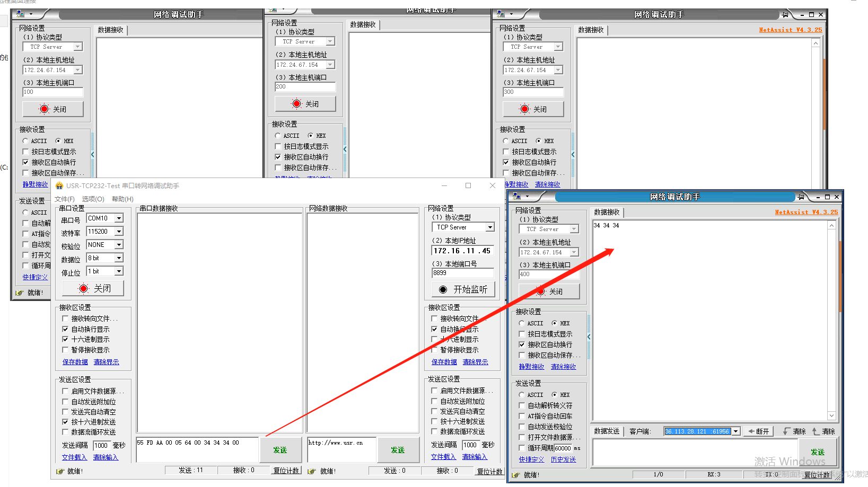Viewport: 868px width, 487px height.
Task: Click the serial side 保存数据 link
Action: point(75,362)
